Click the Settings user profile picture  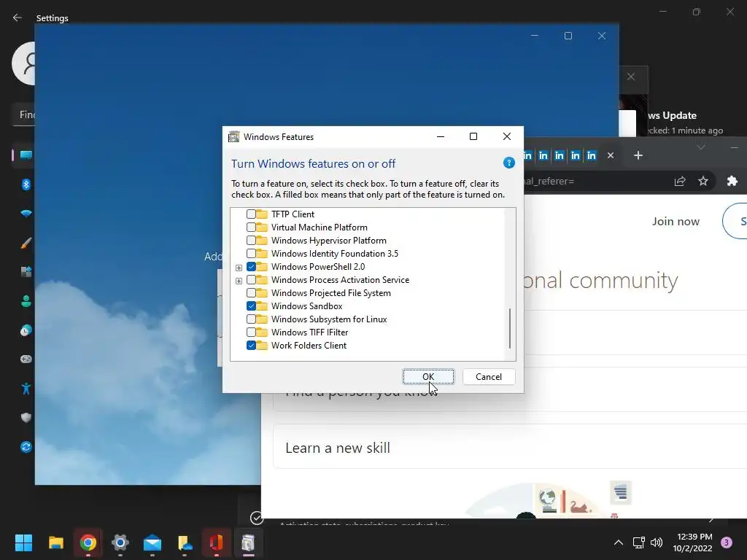click(24, 63)
